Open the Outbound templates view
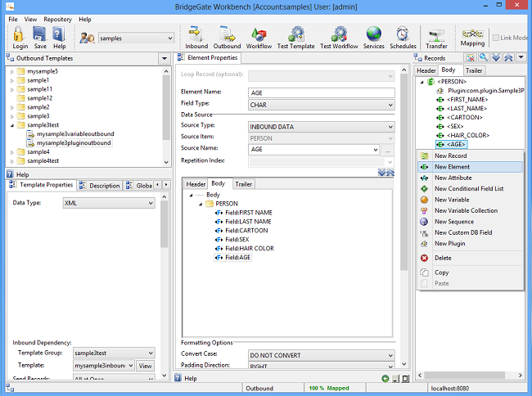 227,38
